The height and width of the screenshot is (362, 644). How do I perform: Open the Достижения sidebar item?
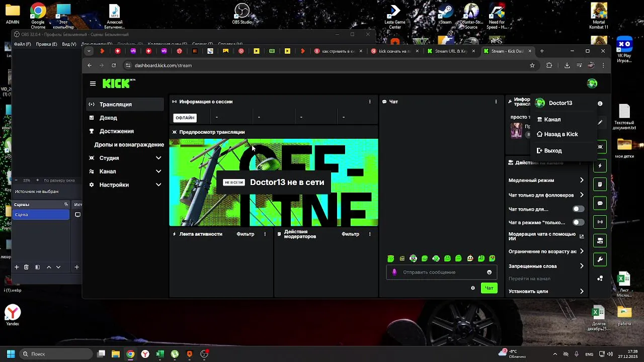[125, 131]
